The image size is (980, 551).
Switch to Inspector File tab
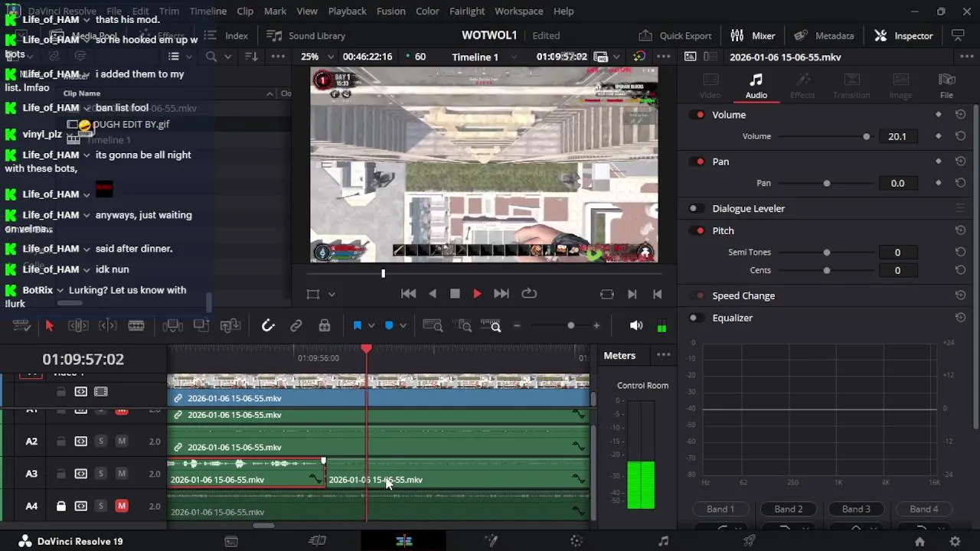(946, 86)
